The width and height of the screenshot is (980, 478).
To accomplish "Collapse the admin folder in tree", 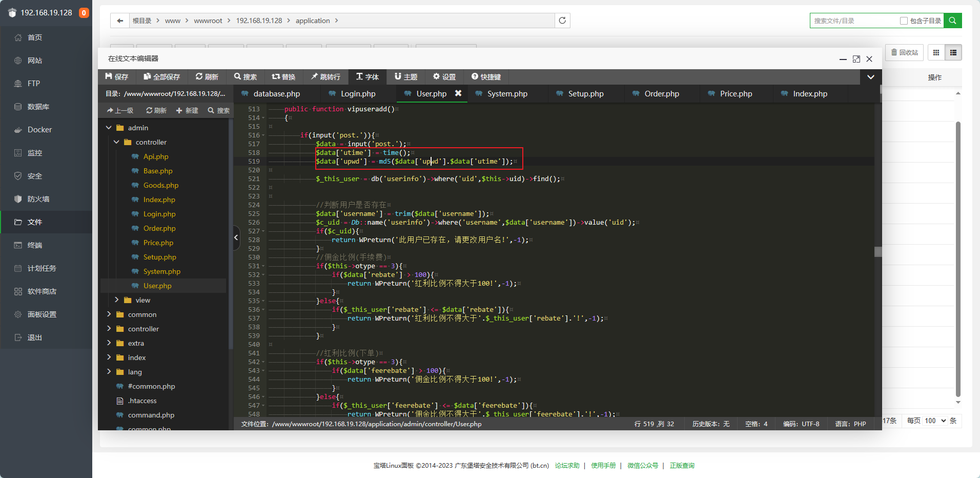I will click(x=109, y=128).
